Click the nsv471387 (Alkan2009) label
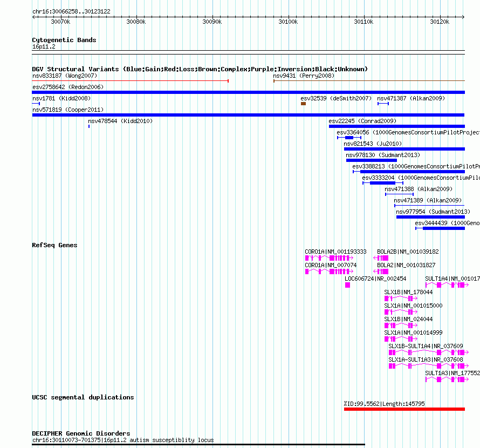Viewport: 480px width, 448px height. pyautogui.click(x=411, y=98)
